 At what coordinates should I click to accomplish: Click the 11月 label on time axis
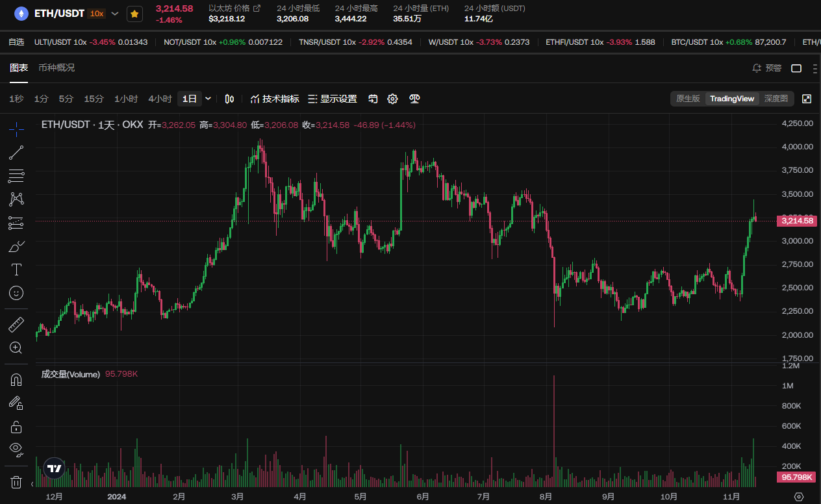(731, 497)
